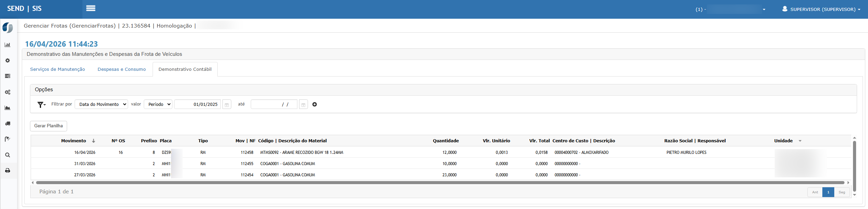Open the hamburger menu in top bar
The width and height of the screenshot is (868, 209).
pyautogui.click(x=91, y=9)
